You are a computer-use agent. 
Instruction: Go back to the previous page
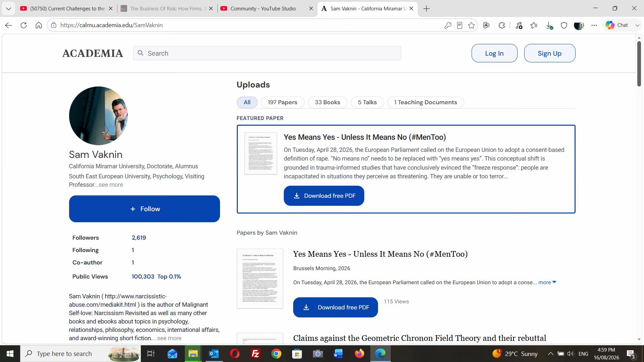9,25
